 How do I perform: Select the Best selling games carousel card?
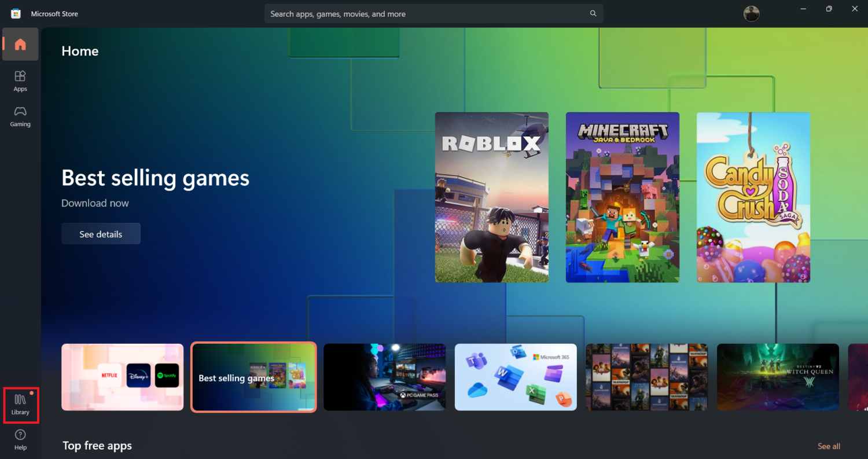(x=253, y=377)
